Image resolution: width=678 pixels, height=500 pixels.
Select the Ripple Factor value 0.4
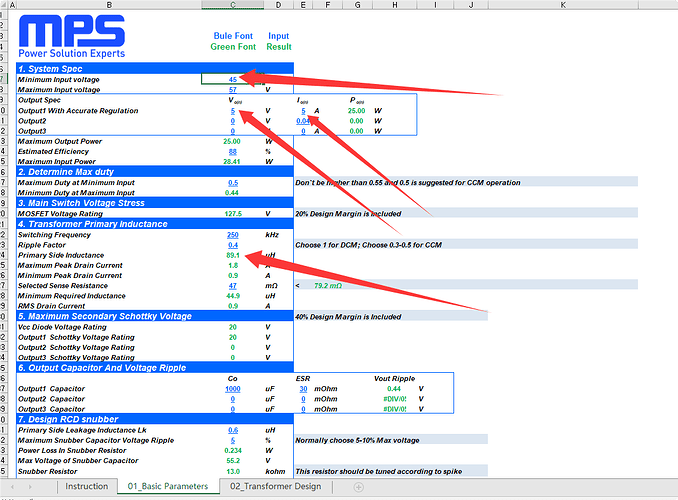(232, 245)
